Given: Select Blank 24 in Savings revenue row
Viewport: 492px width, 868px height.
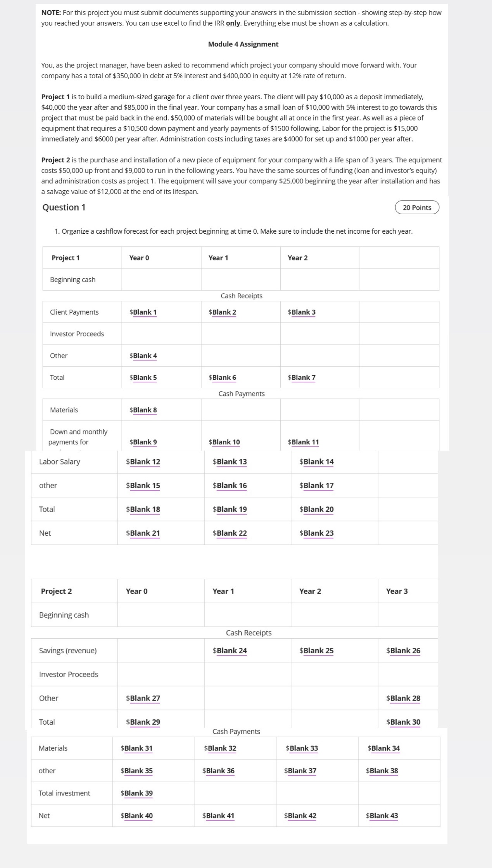Looking at the screenshot, I should pyautogui.click(x=231, y=651).
